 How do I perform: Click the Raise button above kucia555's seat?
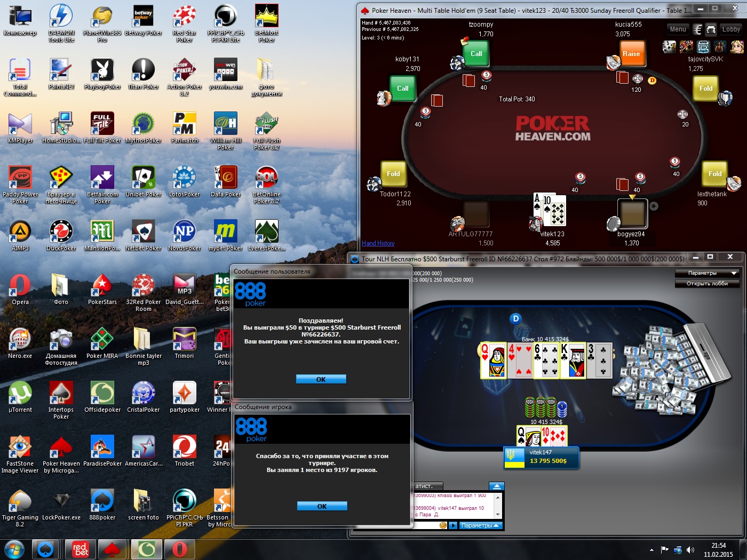[631, 54]
